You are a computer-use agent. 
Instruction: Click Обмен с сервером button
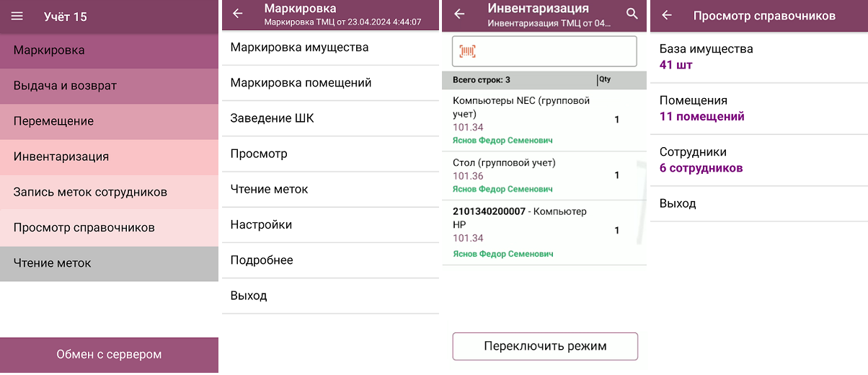(x=109, y=355)
